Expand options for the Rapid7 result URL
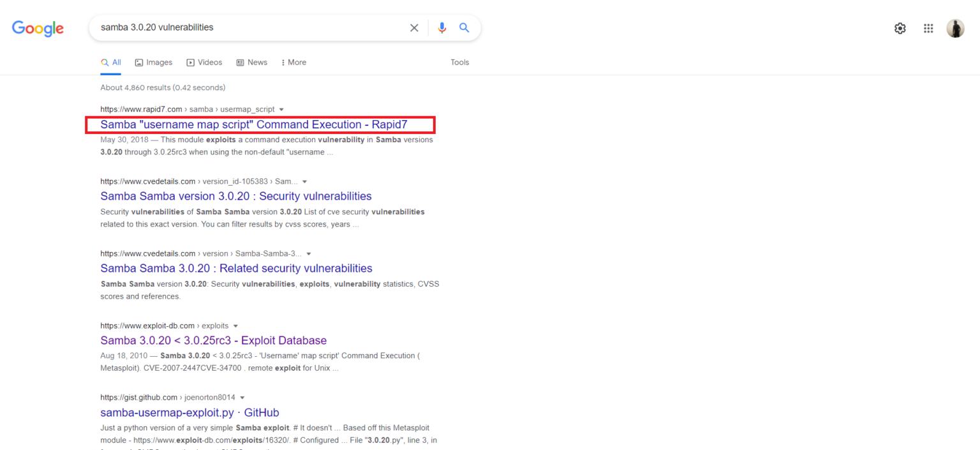Viewport: 980px width, 450px height. (281, 109)
